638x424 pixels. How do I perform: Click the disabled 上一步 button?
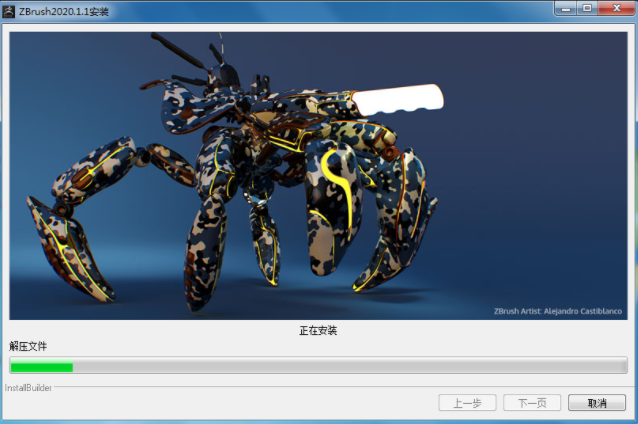tap(467, 403)
